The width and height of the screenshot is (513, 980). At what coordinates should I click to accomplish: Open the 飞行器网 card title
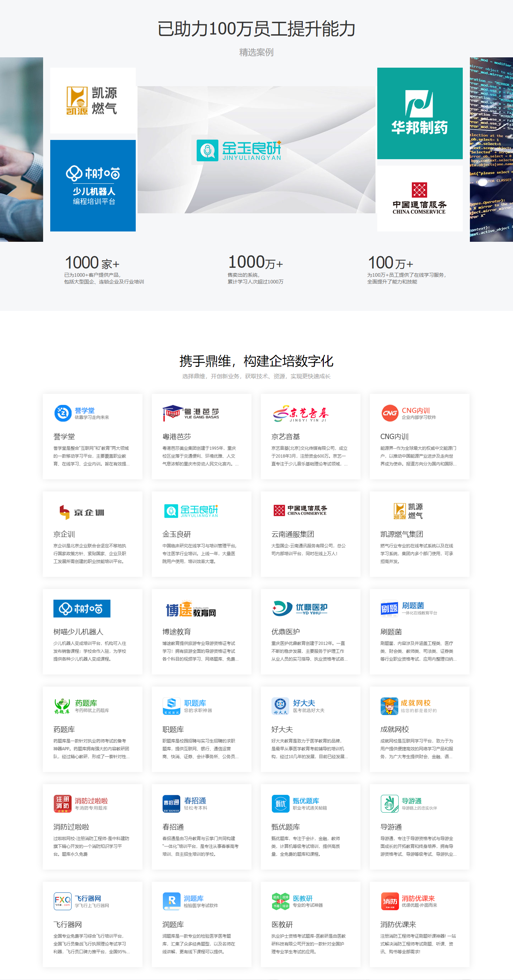point(67,924)
